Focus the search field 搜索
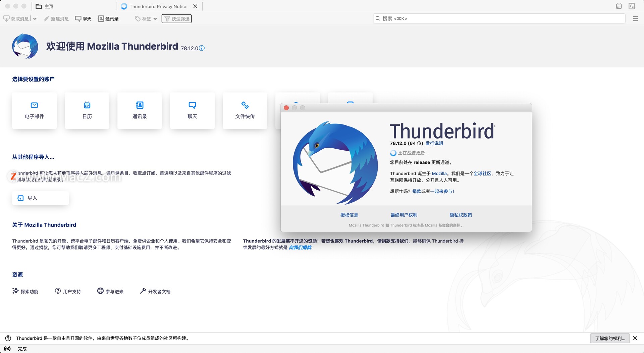Screen dimensions: 644x353 499,18
